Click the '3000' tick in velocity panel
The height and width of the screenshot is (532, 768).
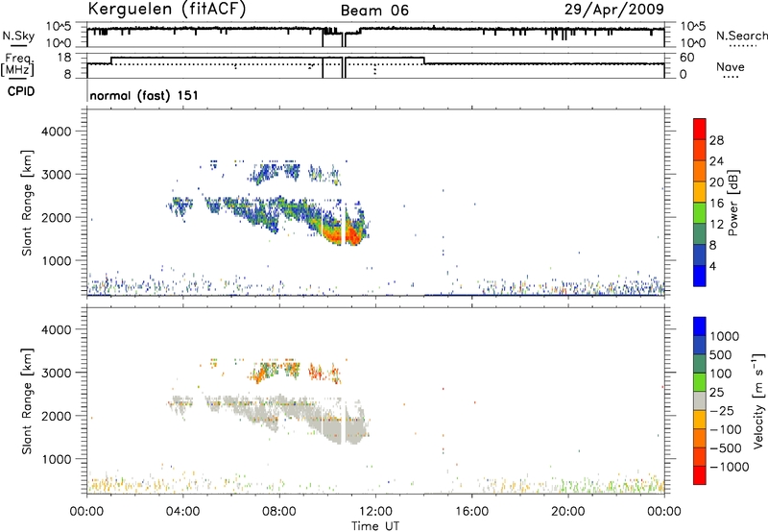point(56,373)
